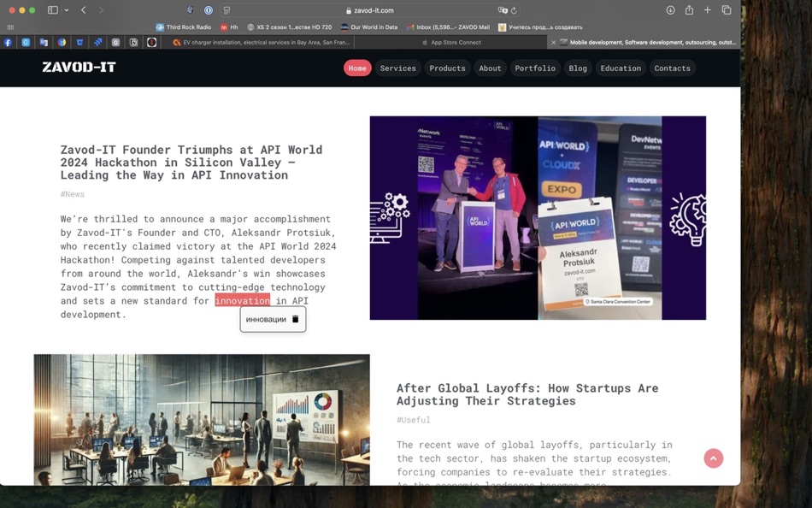Open the Hh bookmark
The height and width of the screenshot is (508, 812).
[x=229, y=27]
